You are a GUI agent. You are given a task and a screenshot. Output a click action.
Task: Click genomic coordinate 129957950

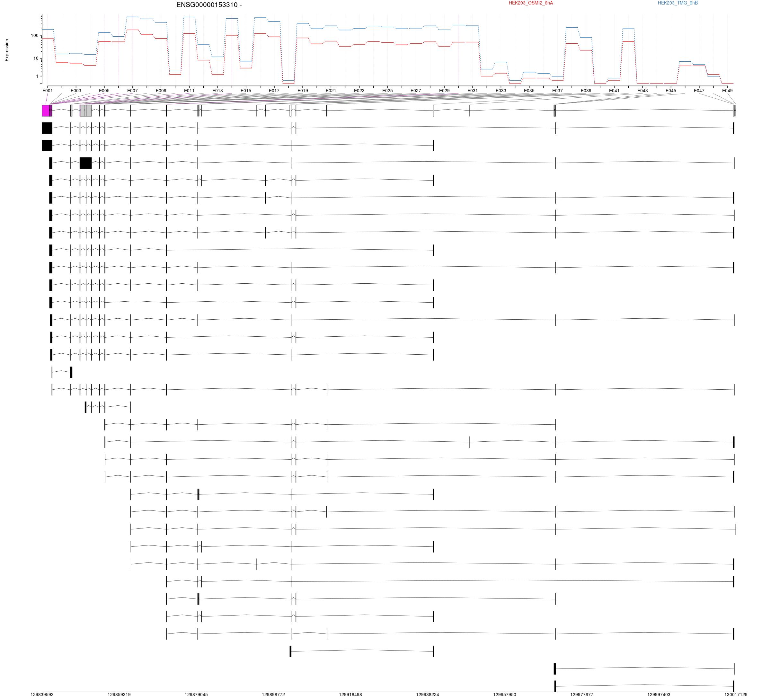coord(504,695)
